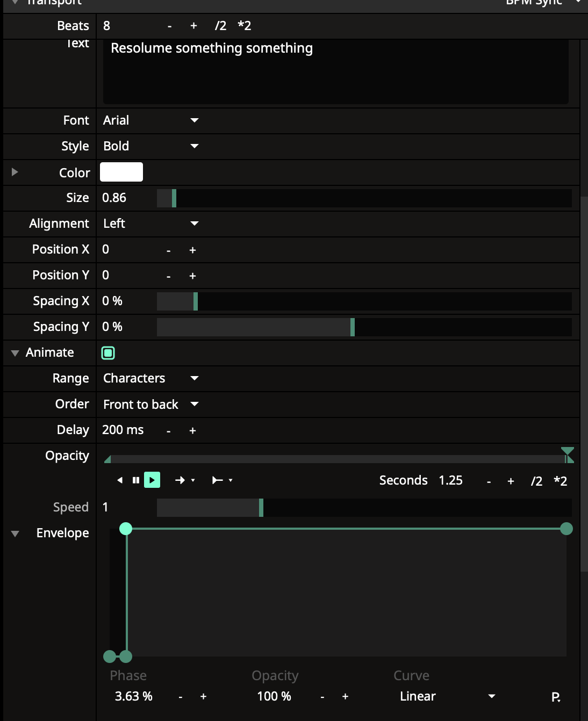Viewport: 588px width, 721px height.
Task: Click the Opacity play backward arrow
Action: (120, 480)
